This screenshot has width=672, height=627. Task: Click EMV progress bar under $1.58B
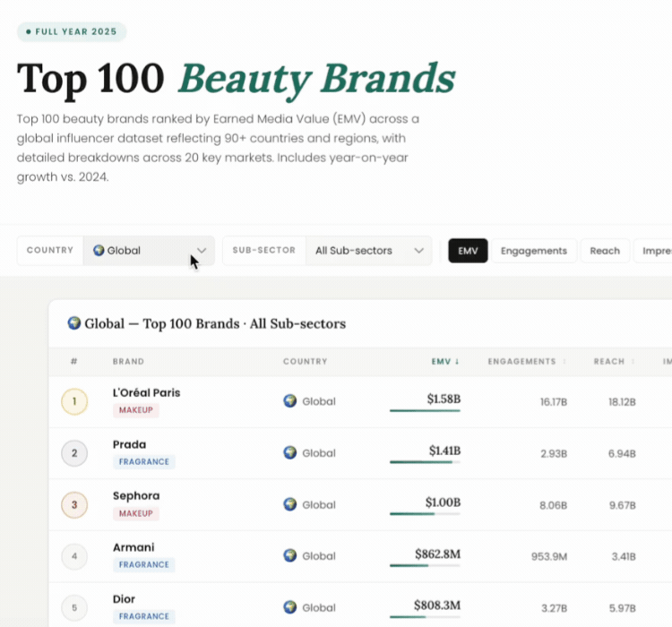pos(425,410)
